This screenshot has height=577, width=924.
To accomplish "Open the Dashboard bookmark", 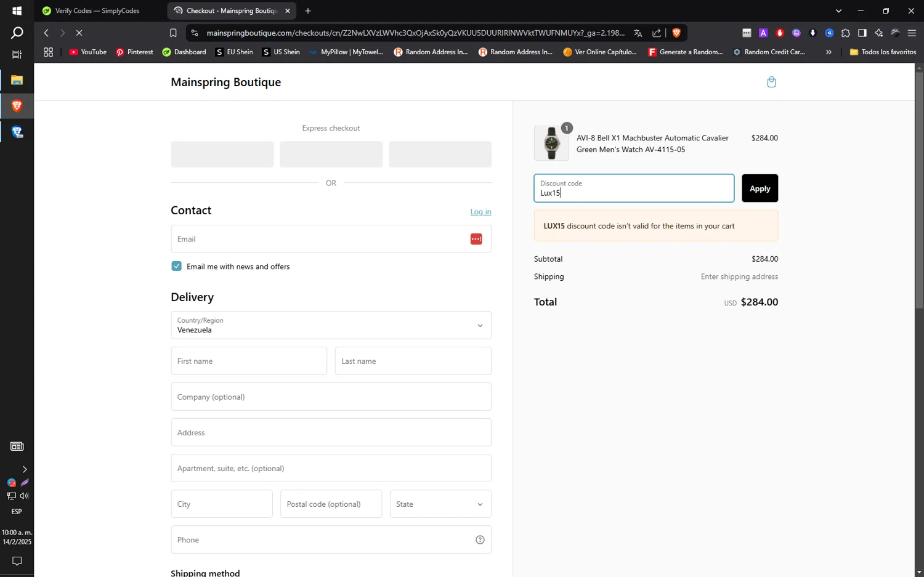I will tap(184, 52).
